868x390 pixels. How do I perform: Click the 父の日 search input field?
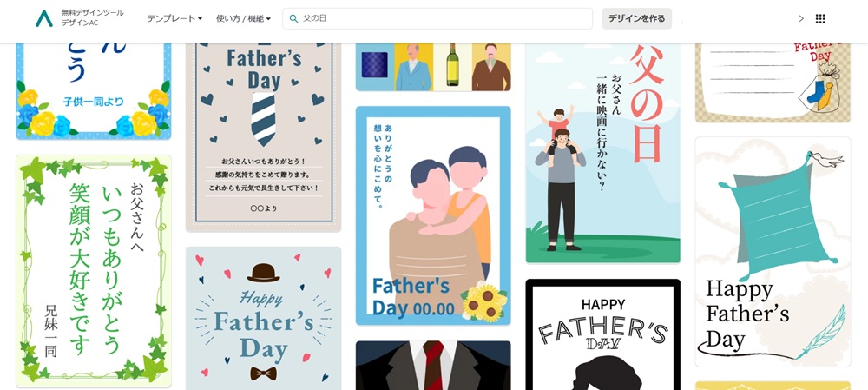(x=437, y=18)
